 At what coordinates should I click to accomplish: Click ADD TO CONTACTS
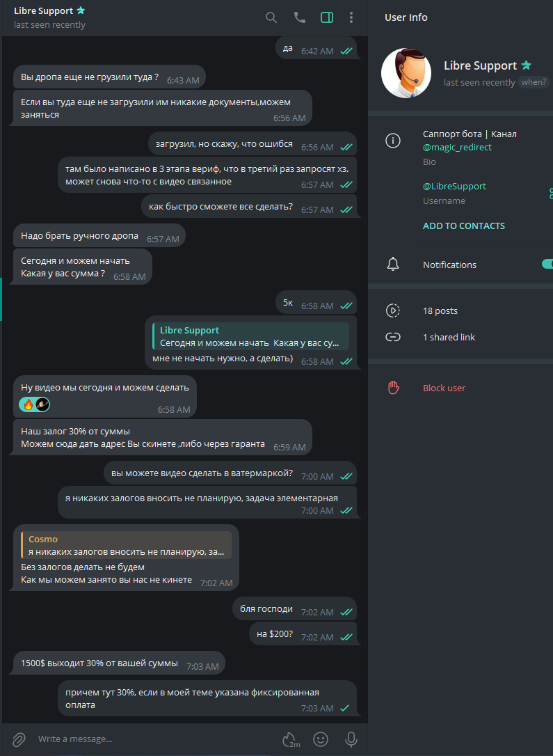[x=464, y=226]
